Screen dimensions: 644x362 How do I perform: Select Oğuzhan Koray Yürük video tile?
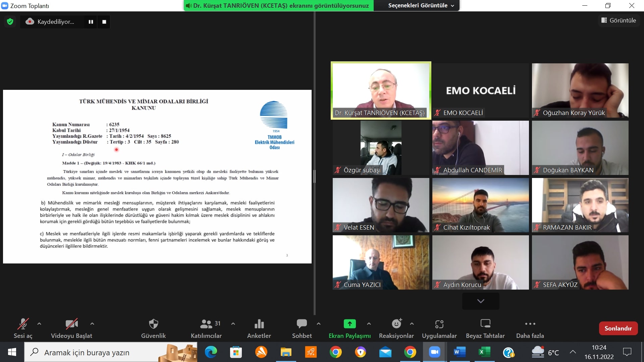tap(580, 90)
